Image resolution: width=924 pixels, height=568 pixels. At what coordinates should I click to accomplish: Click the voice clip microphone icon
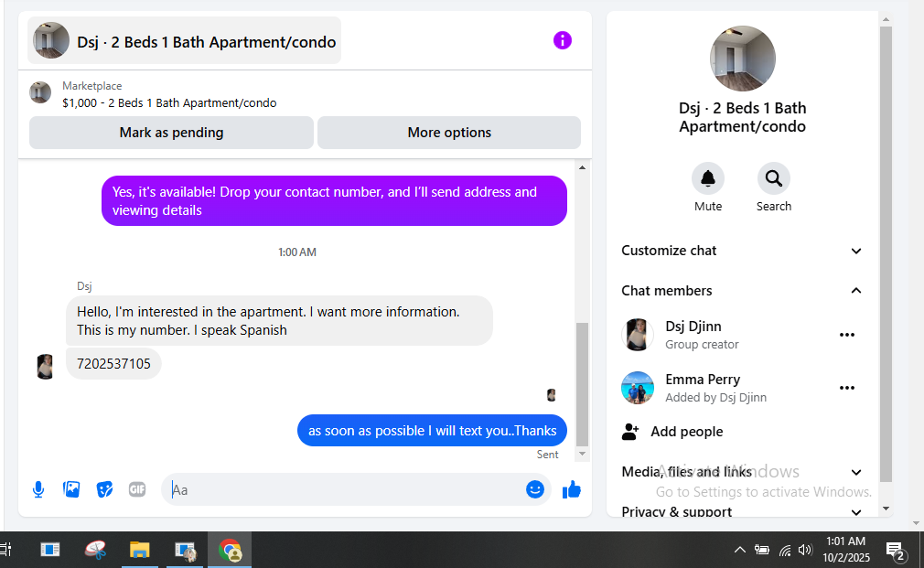(x=38, y=489)
